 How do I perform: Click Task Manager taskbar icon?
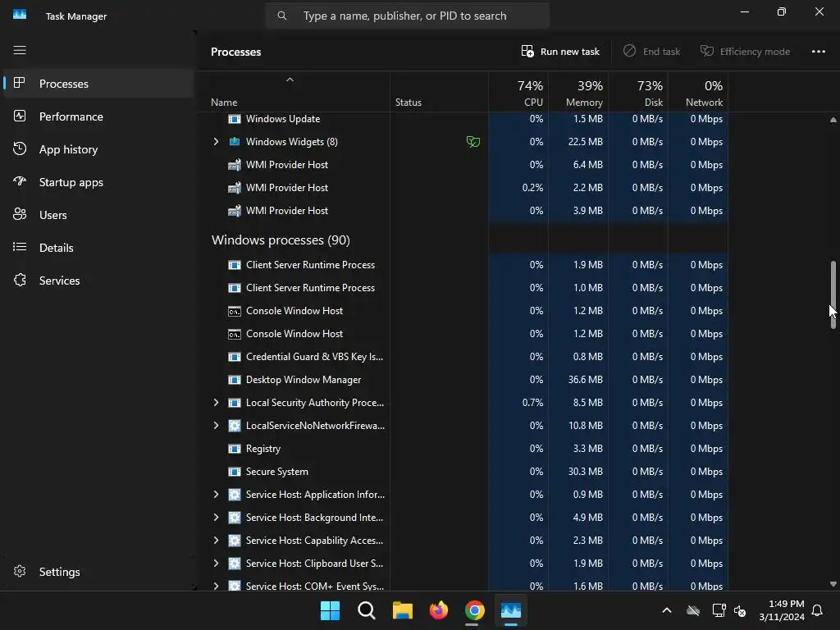[x=511, y=610]
